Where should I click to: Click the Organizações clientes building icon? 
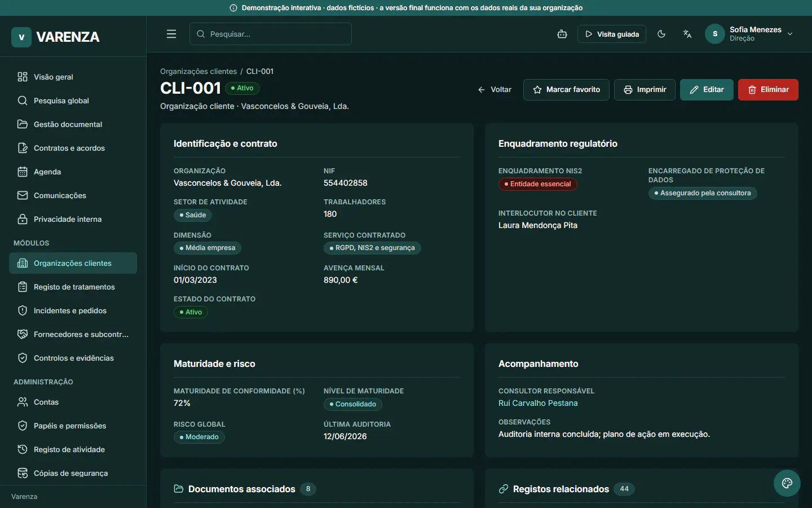pos(23,263)
